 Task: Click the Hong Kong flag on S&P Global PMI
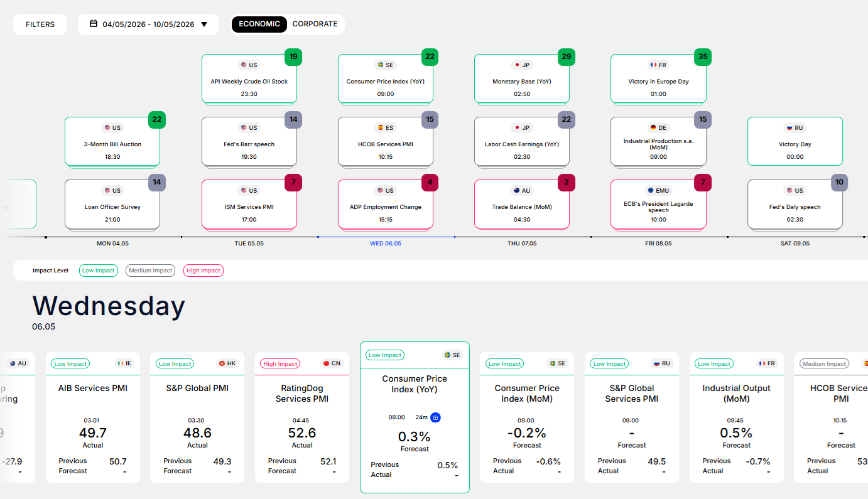coord(220,363)
